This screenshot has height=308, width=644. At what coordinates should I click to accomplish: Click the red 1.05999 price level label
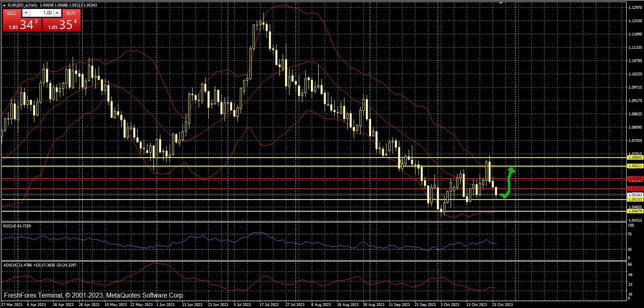[635, 179]
